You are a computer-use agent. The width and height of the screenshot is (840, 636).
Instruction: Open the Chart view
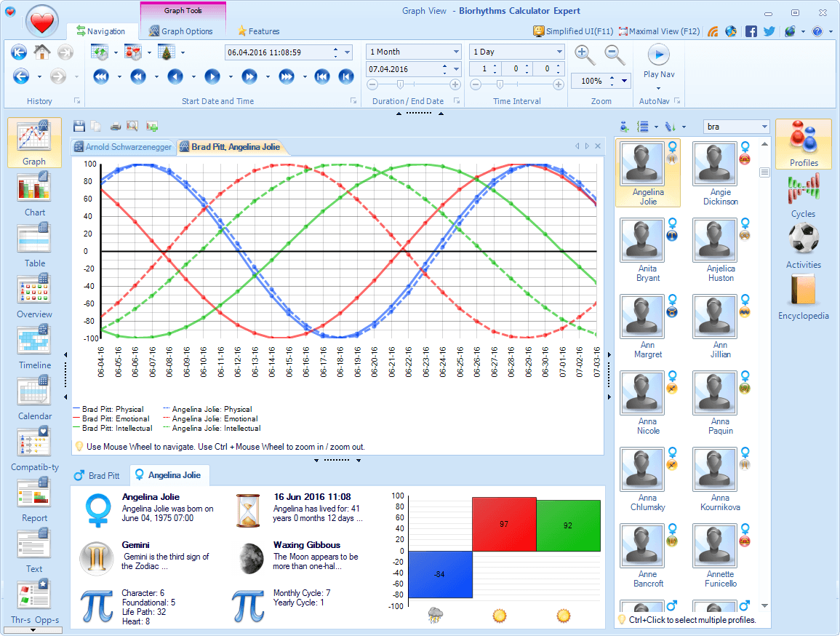(x=34, y=194)
